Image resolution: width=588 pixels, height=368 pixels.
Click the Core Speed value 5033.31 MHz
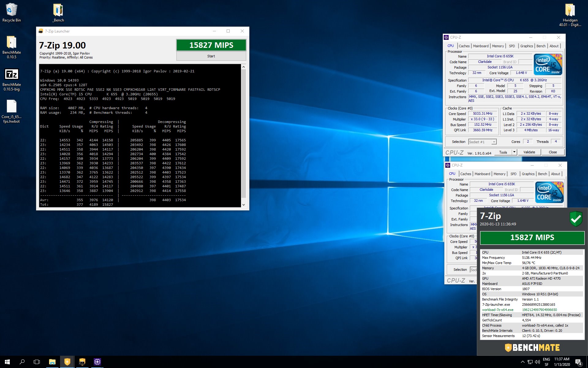(483, 113)
